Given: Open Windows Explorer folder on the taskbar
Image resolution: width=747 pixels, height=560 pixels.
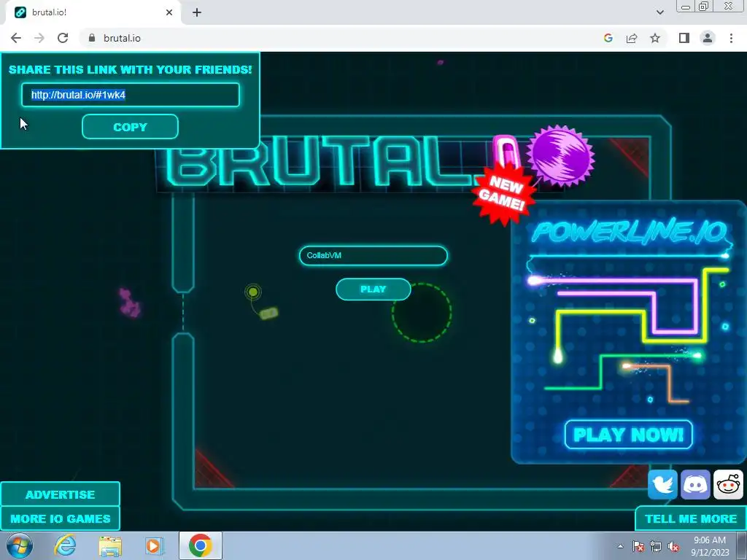Looking at the screenshot, I should (110, 545).
